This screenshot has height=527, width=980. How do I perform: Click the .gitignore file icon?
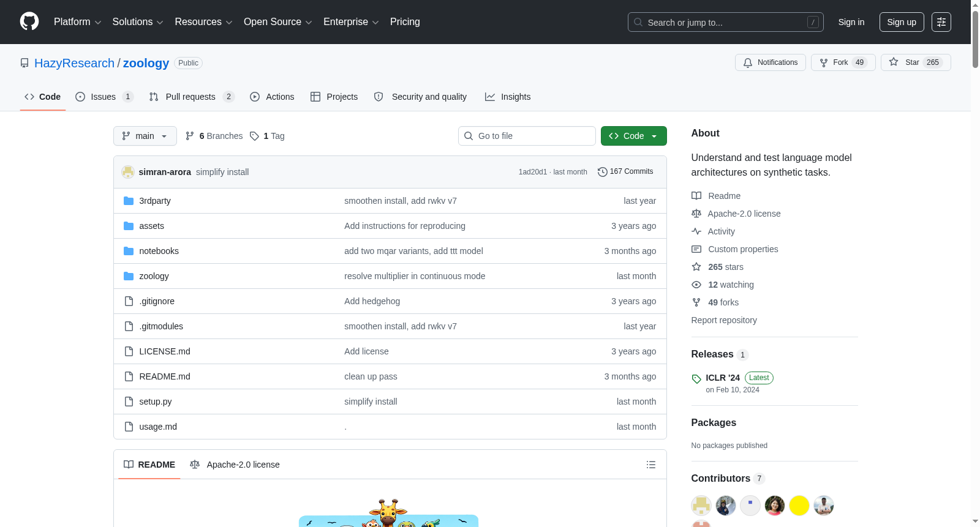(x=129, y=301)
